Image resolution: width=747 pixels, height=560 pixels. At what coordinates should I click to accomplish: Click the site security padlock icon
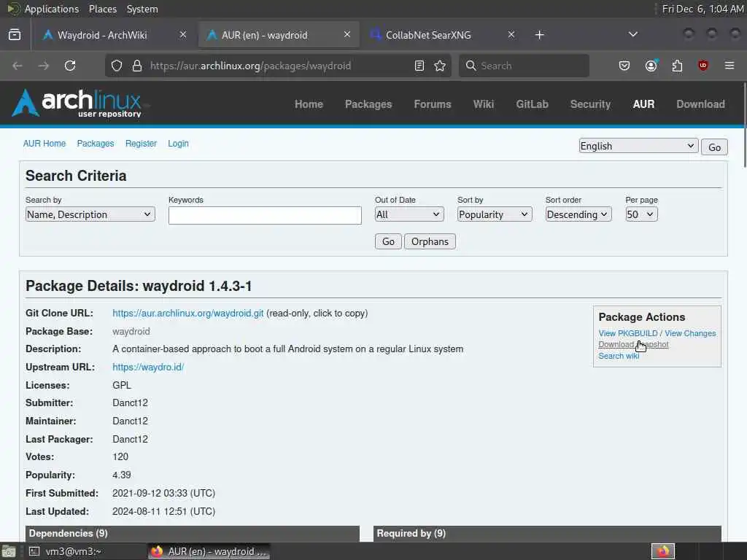click(137, 66)
